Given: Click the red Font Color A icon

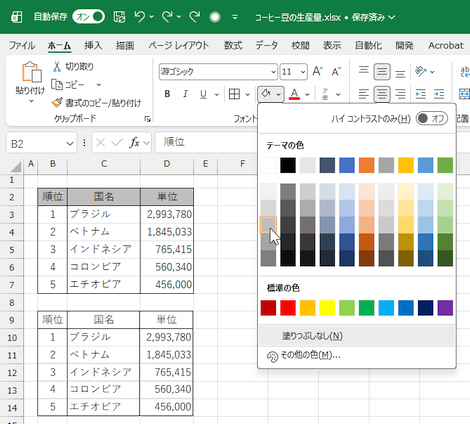Looking at the screenshot, I should click(x=294, y=94).
